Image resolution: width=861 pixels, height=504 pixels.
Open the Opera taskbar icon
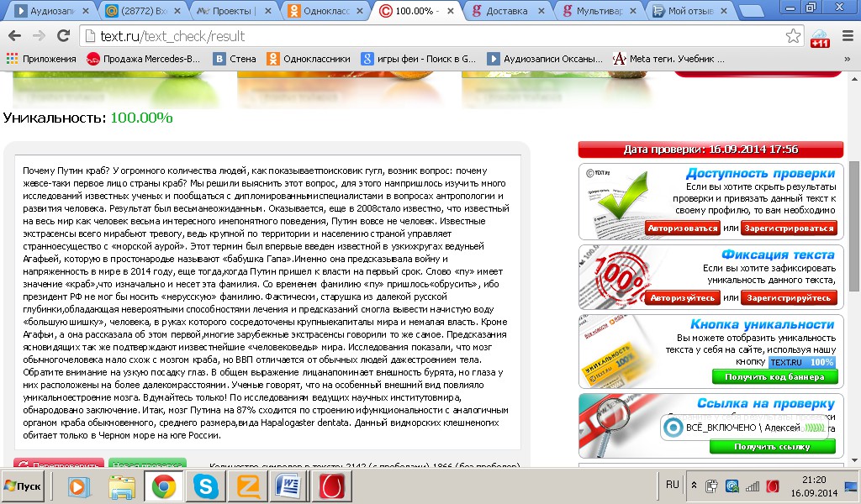(331, 486)
